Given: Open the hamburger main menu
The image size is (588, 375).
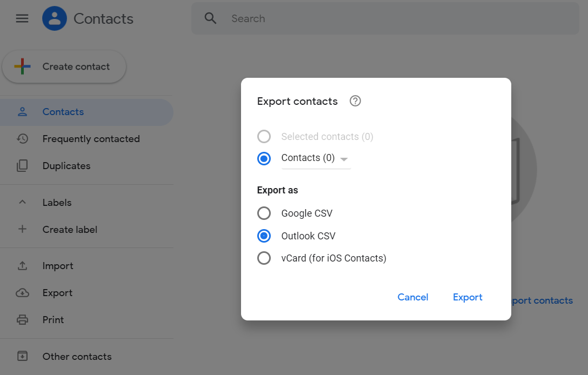Looking at the screenshot, I should 22,18.
